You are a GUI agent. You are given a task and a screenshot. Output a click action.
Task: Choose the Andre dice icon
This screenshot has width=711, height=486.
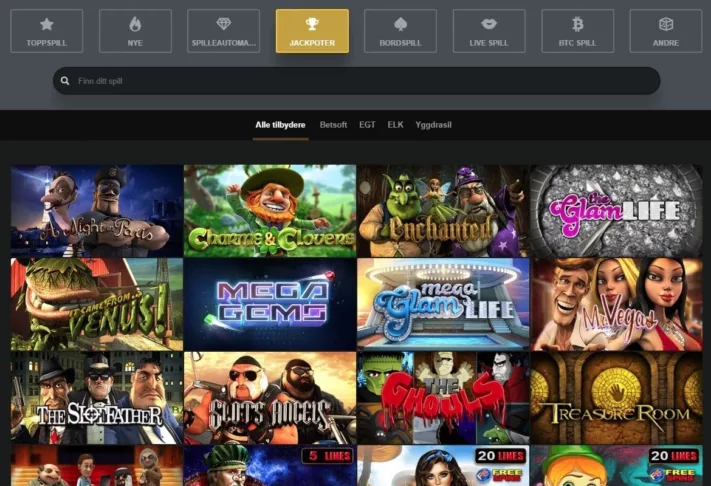tap(666, 24)
